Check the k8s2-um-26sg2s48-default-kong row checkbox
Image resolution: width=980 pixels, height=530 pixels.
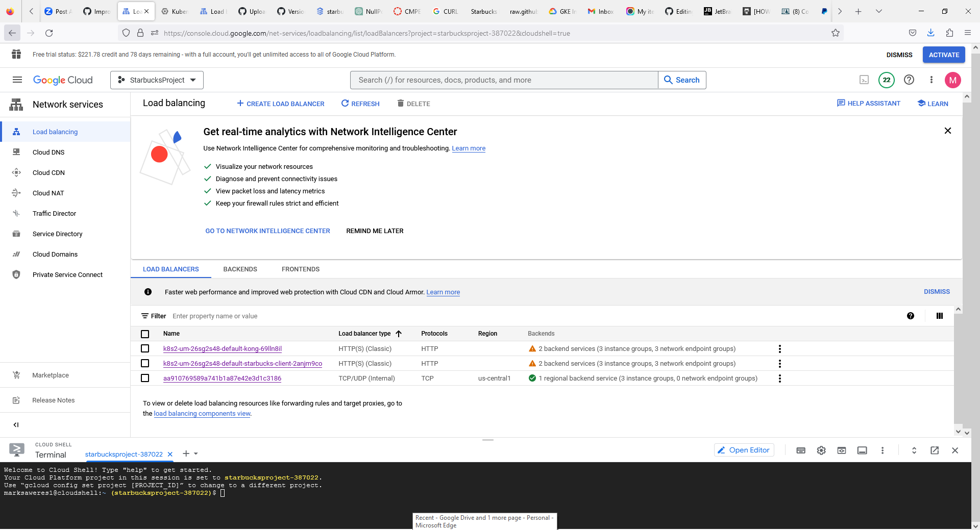pyautogui.click(x=145, y=349)
